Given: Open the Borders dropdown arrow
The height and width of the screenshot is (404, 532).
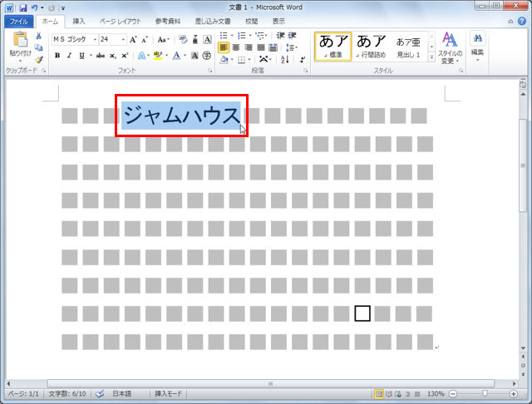Looking at the screenshot, I should pyautogui.click(x=249, y=60).
